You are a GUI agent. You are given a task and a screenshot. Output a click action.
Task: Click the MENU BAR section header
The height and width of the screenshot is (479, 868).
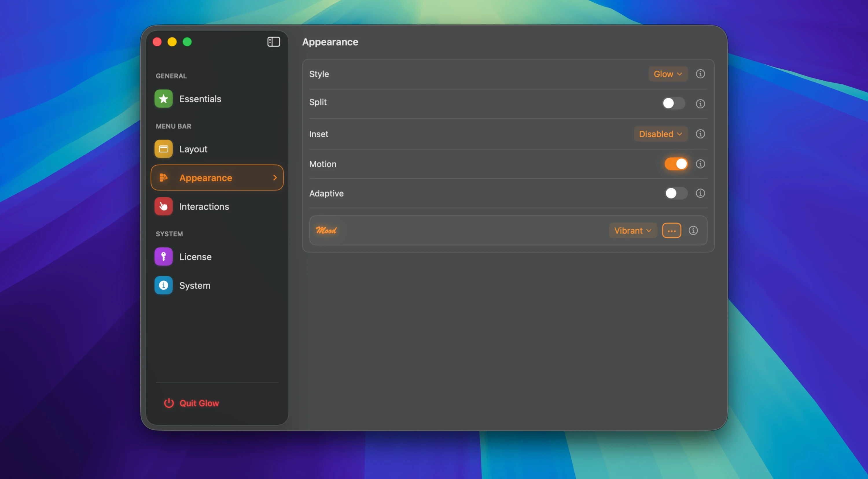(x=173, y=126)
